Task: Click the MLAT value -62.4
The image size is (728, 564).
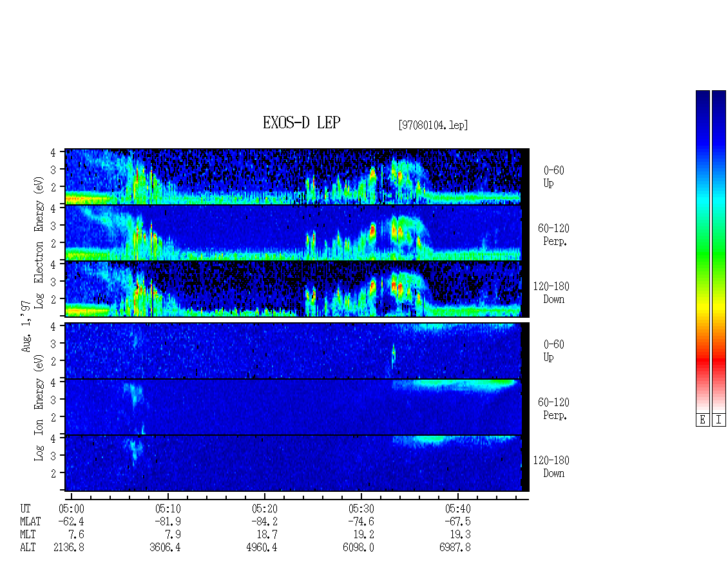Action: (x=71, y=521)
